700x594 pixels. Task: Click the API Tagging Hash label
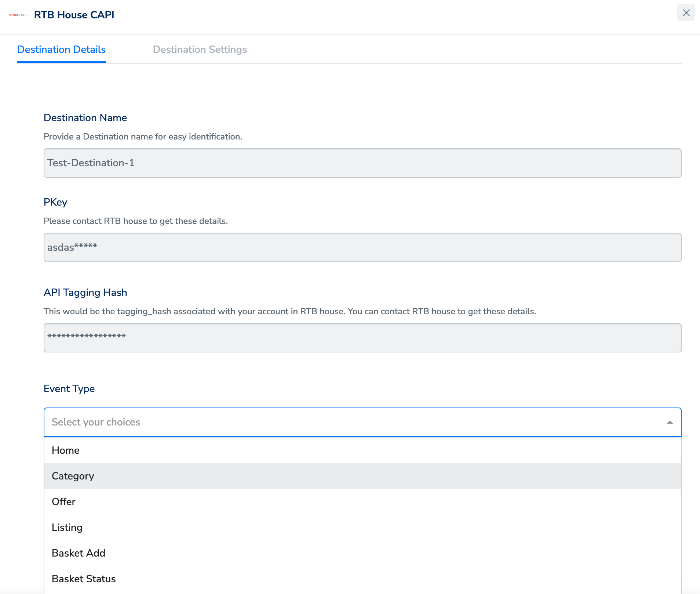pyautogui.click(x=85, y=293)
